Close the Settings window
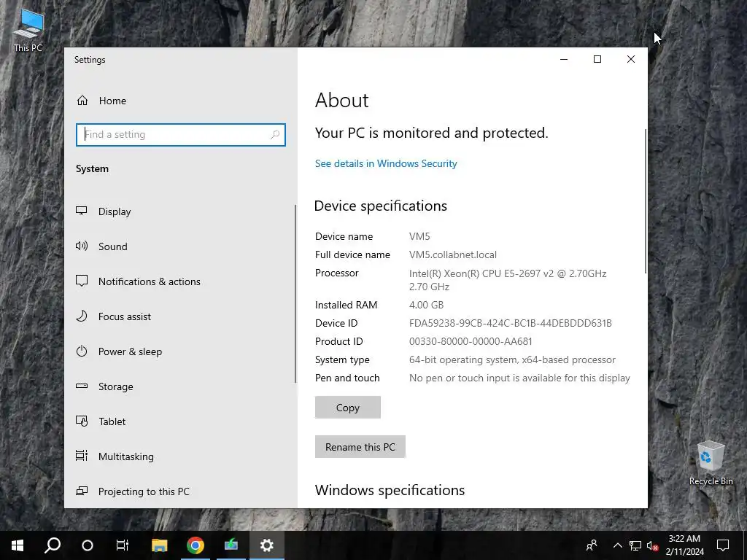 (631, 59)
